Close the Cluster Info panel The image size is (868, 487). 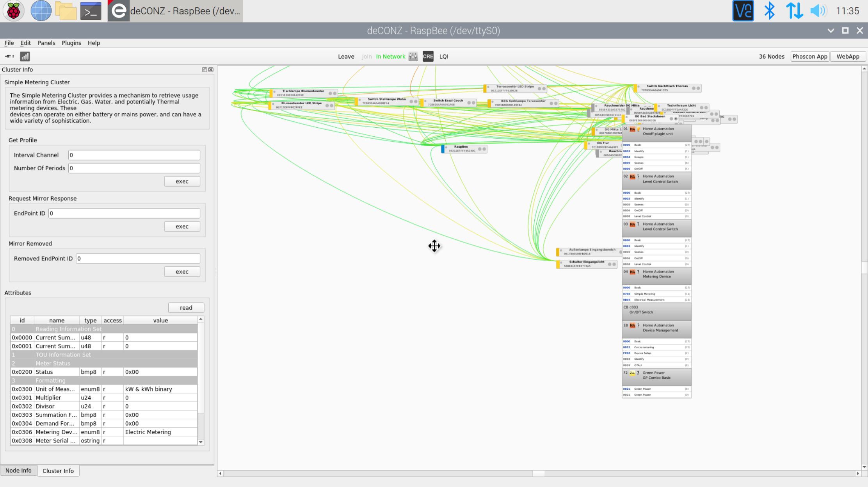(x=211, y=70)
